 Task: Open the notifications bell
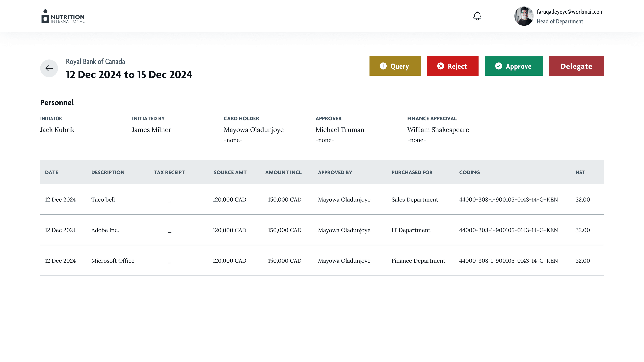[x=477, y=16]
